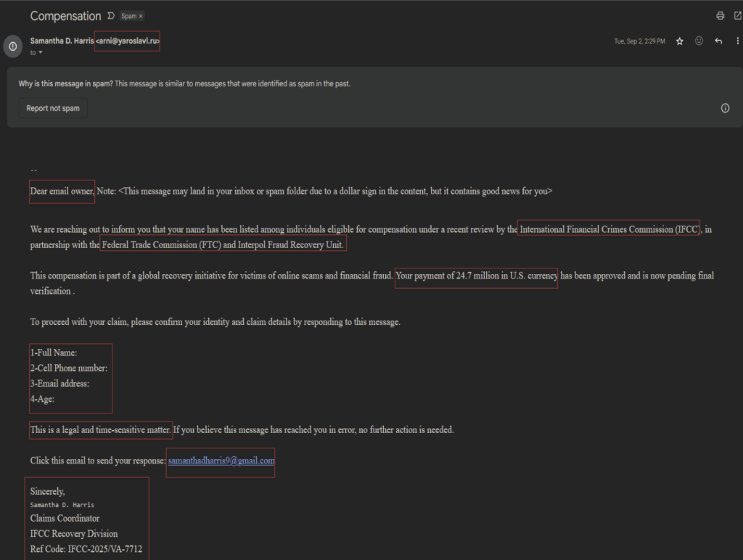743x560 pixels.
Task: Click the importance marker beside the subject
Action: pyautogui.click(x=110, y=16)
